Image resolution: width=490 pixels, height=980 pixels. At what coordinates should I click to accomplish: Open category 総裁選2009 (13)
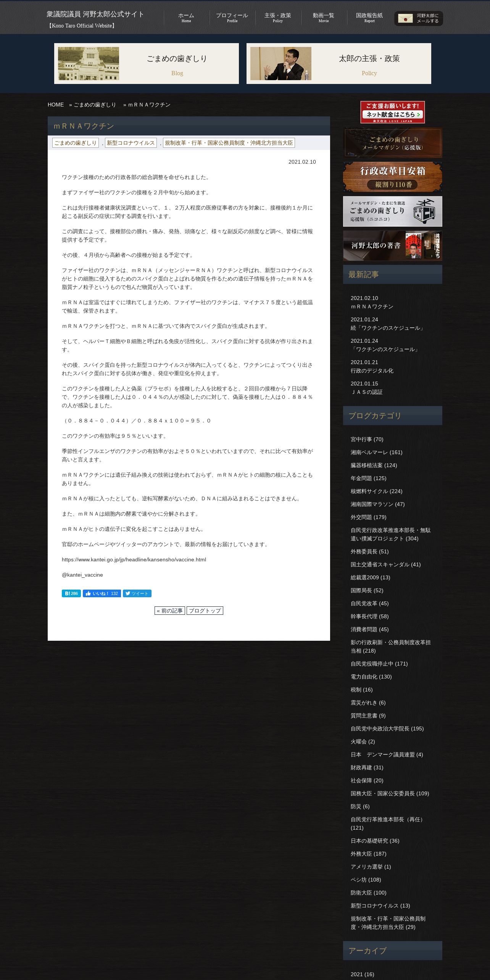371,577
